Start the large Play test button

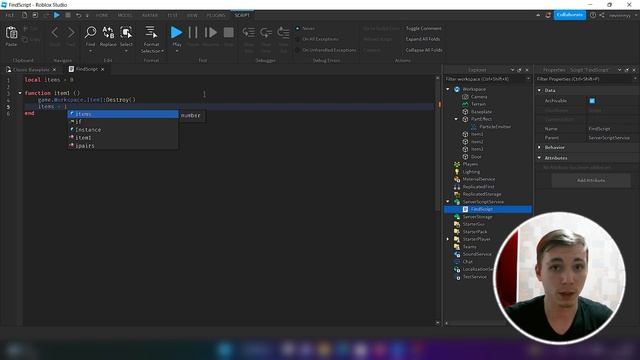pos(176,32)
